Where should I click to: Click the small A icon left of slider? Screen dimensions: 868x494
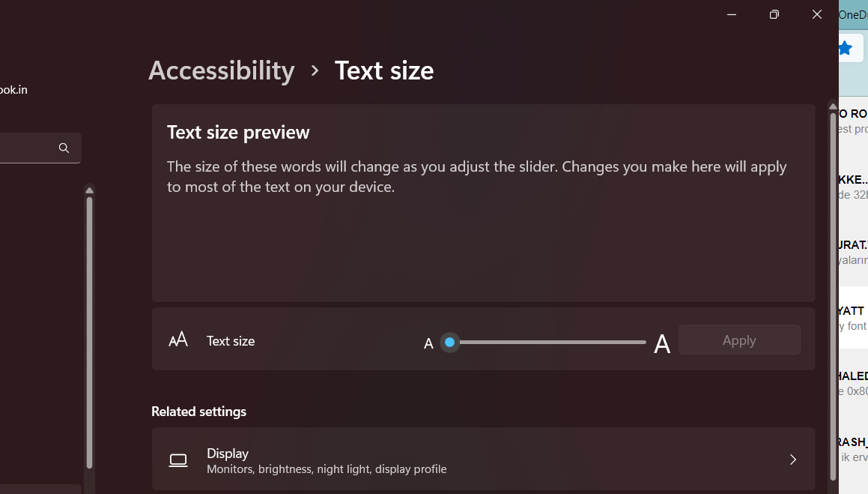click(x=428, y=344)
